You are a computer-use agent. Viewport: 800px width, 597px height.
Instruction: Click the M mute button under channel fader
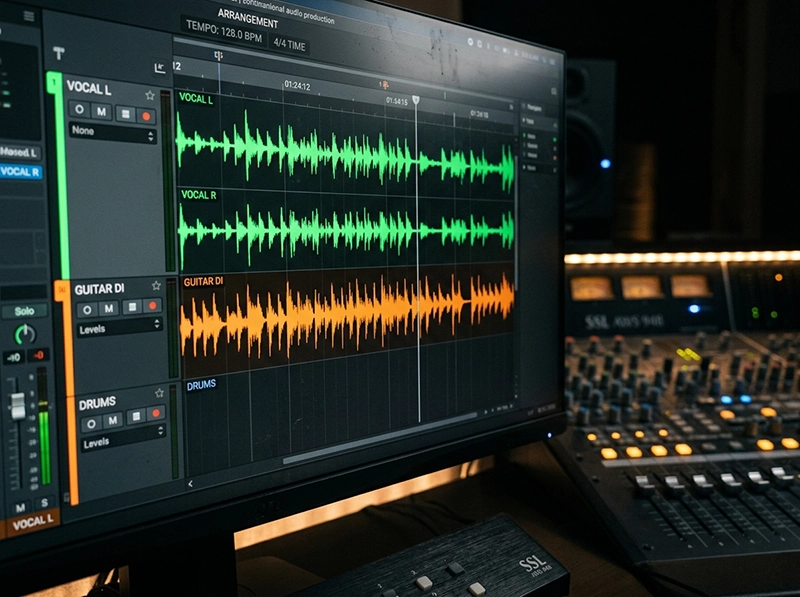[x=20, y=508]
